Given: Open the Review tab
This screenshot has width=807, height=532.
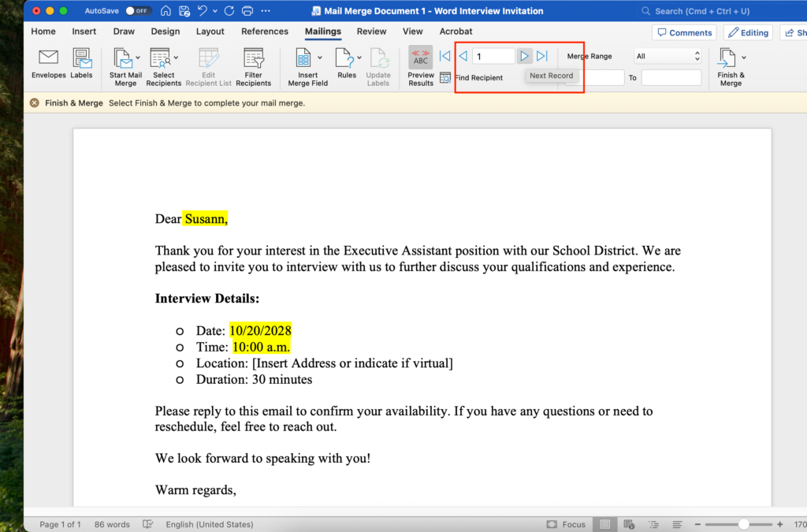Looking at the screenshot, I should 370,32.
